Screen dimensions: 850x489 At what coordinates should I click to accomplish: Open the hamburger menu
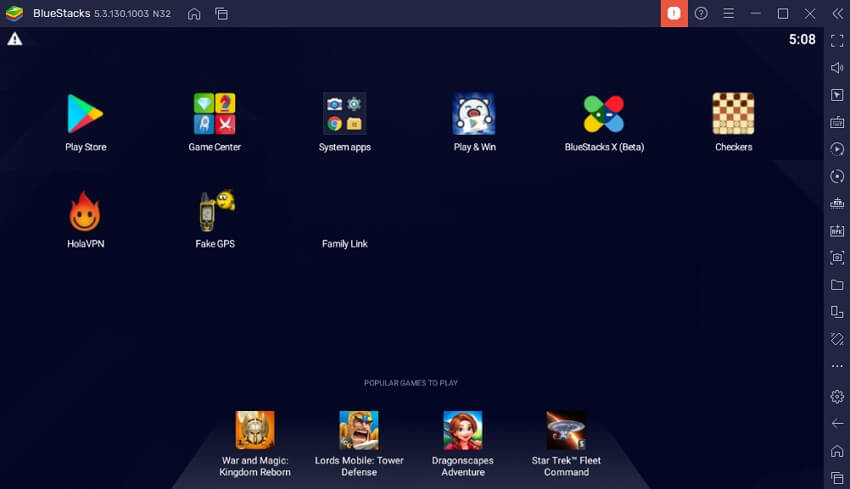click(729, 14)
